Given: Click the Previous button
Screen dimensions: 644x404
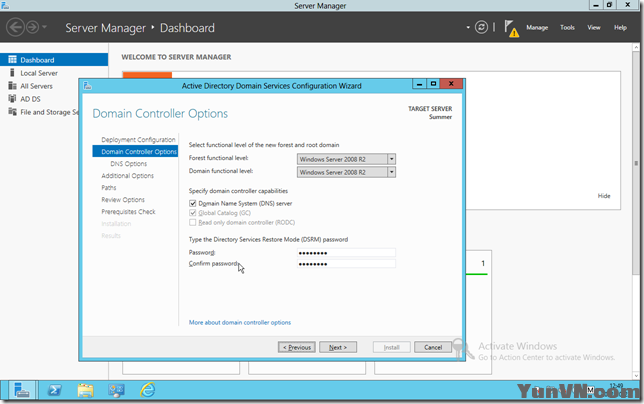Looking at the screenshot, I should 297,347.
